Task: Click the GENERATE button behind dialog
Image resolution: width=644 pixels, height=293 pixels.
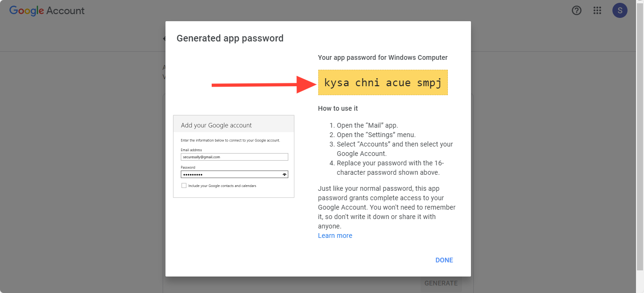Action: tap(441, 283)
